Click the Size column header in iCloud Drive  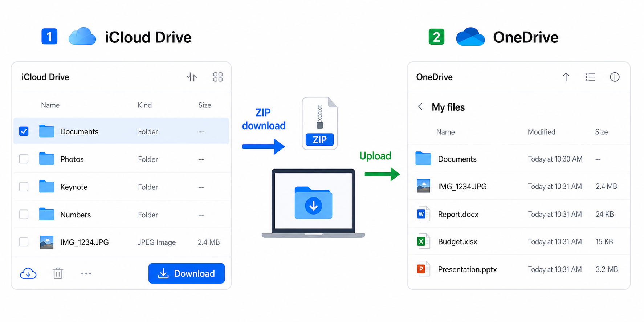205,105
